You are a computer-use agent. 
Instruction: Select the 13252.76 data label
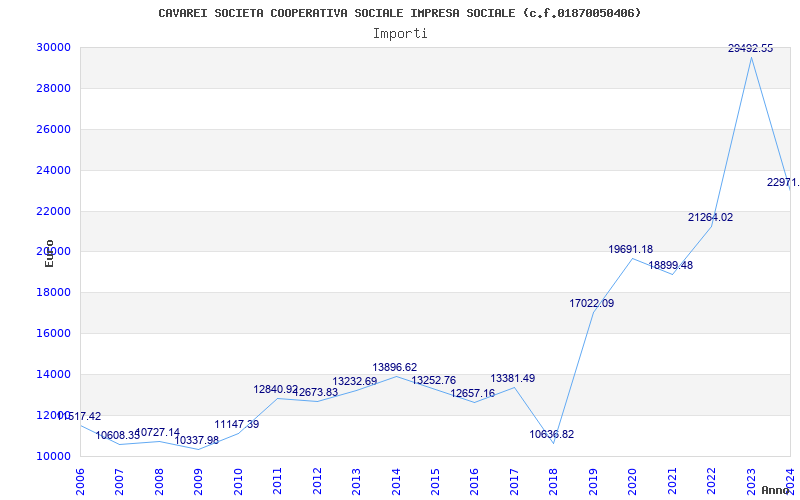[434, 381]
